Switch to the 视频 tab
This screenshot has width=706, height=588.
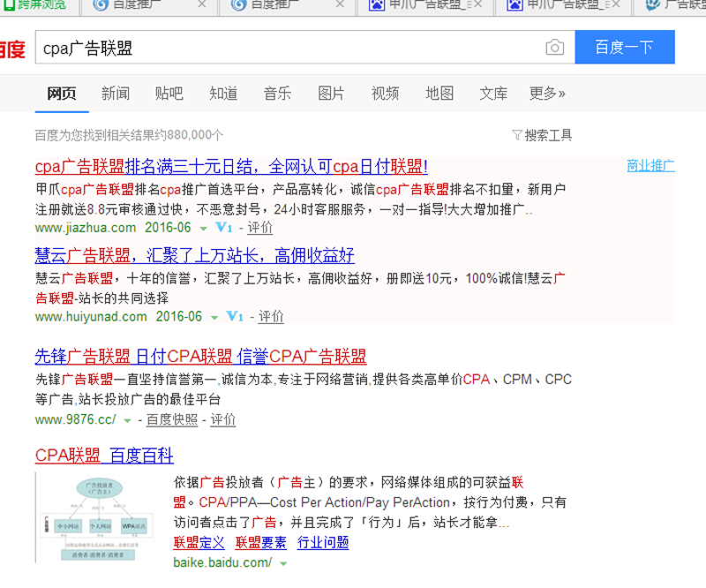[385, 94]
